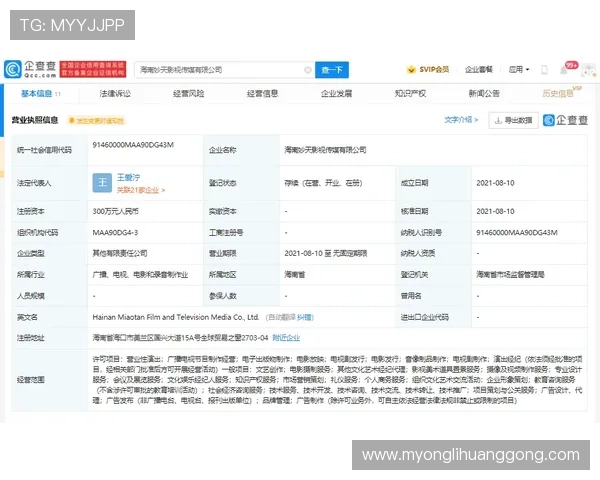Switch to 新闻公告 tab

coord(484,94)
